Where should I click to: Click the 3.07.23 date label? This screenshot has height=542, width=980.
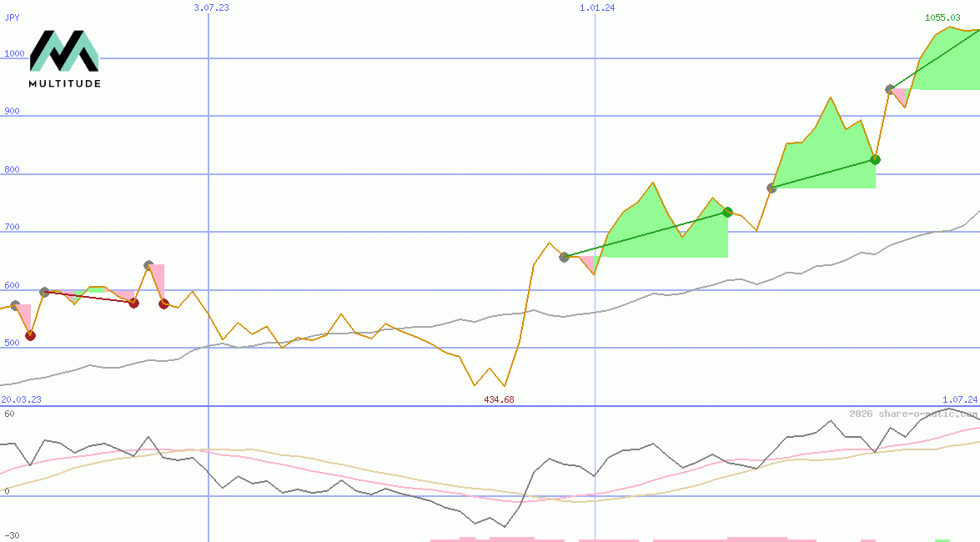coord(211,8)
